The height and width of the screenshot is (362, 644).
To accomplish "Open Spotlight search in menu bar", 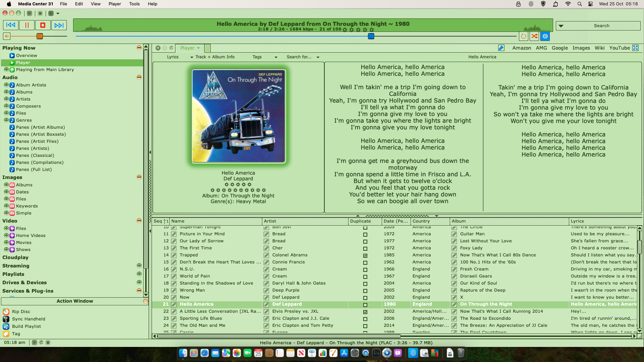I will tap(580, 4).
